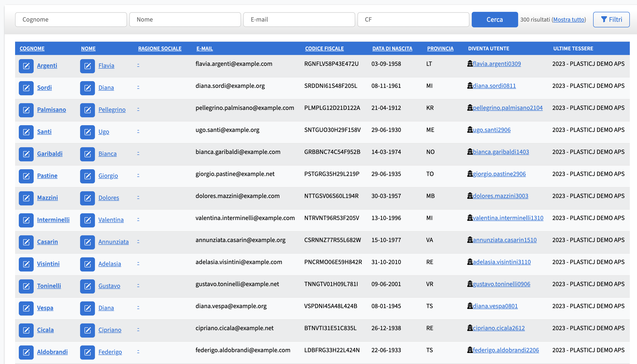The height and width of the screenshot is (364, 637).
Task: Click edit icon beside surname Interminelli
Action: pos(26,220)
